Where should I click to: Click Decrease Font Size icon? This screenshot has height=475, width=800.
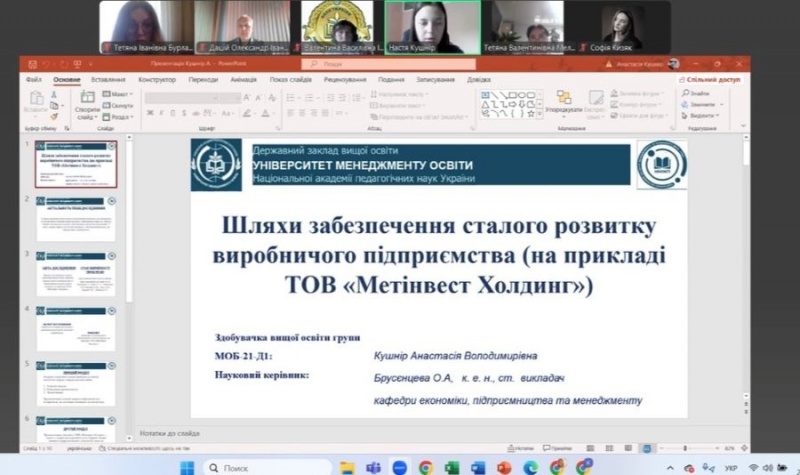coord(259,97)
